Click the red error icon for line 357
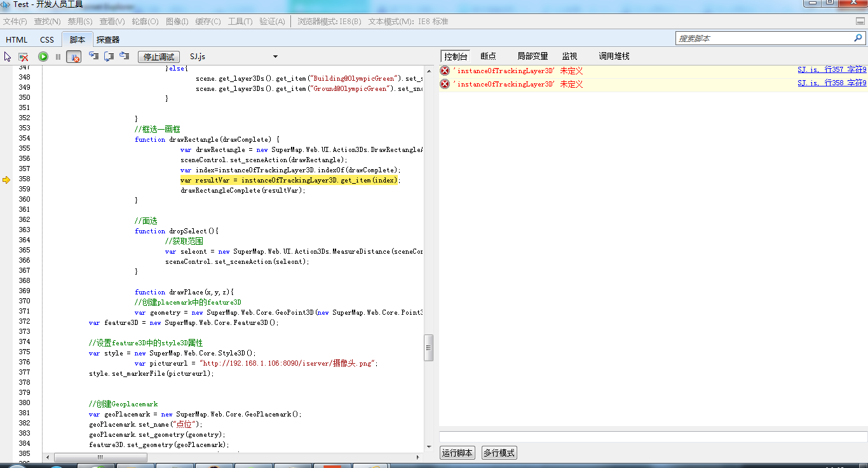This screenshot has height=468, width=868. 445,71
